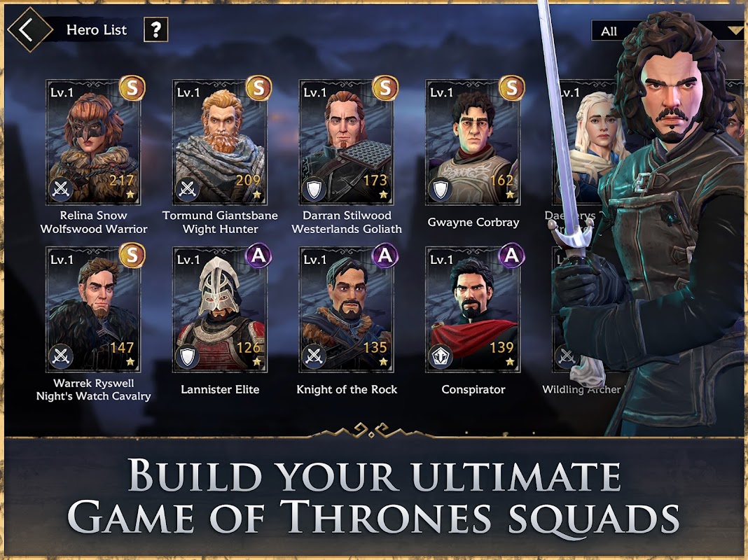Choose the Knight of the Rock card
Screen dimensions: 748x560
(x=346, y=309)
